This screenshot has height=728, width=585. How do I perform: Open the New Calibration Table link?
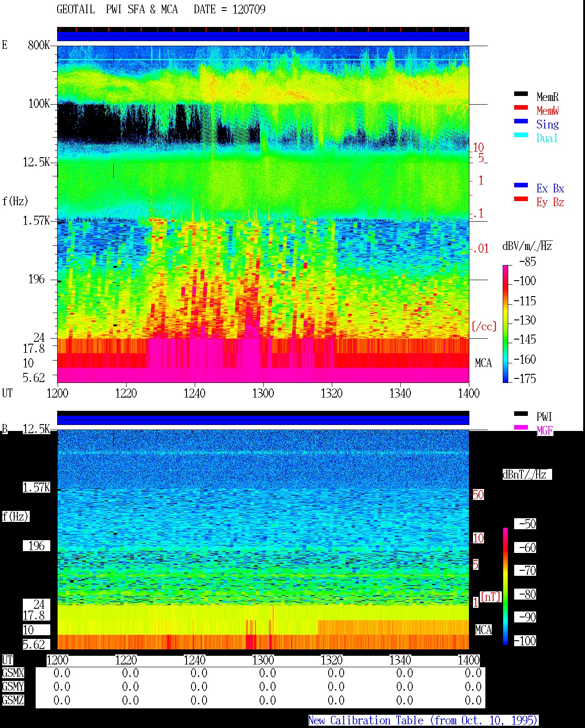pos(423,721)
